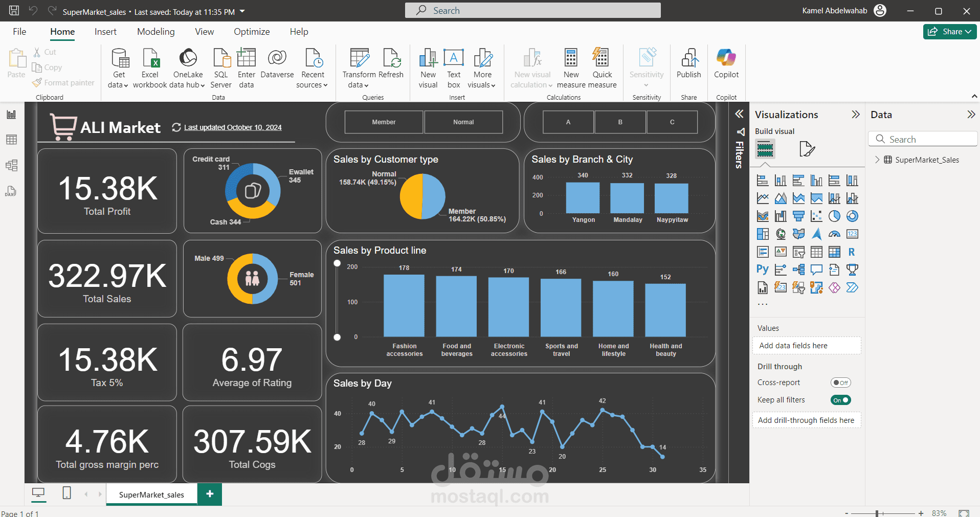
Task: Open Model view from the left sidebar
Action: [11, 165]
